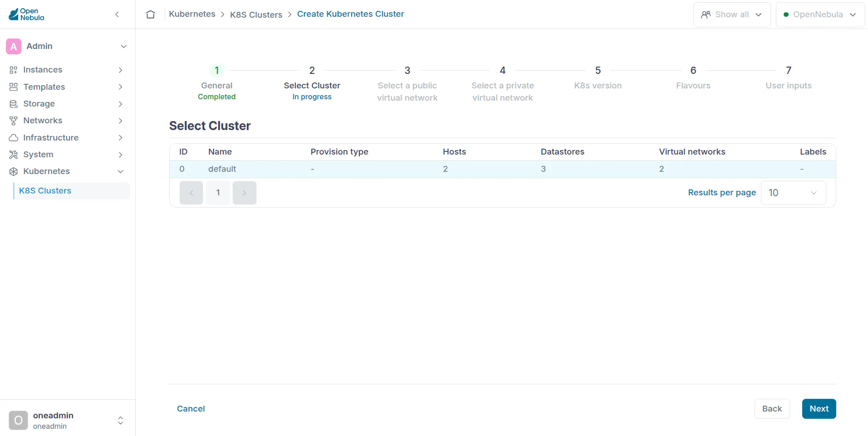Open the OpenNebula zone dropdown

[x=820, y=15]
